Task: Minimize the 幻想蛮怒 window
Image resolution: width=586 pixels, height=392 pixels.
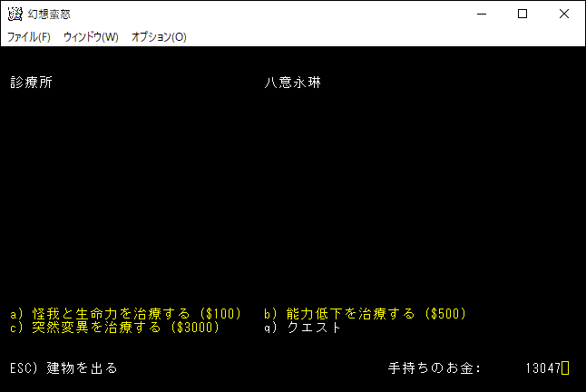Action: [480, 14]
